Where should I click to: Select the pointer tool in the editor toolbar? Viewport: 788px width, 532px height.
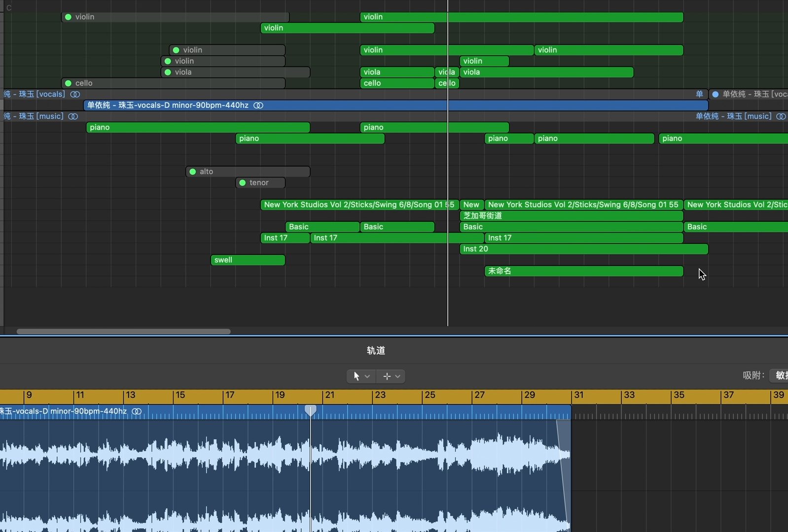click(356, 376)
